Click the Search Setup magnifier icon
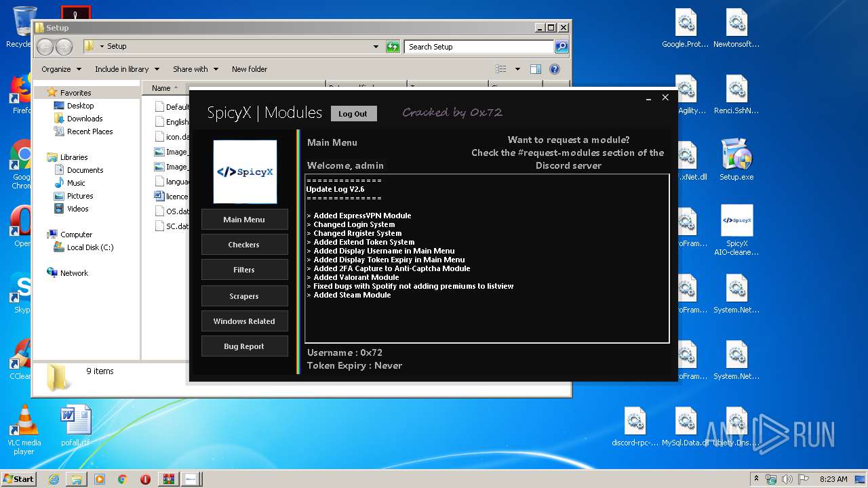This screenshot has width=868, height=488. pos(561,47)
